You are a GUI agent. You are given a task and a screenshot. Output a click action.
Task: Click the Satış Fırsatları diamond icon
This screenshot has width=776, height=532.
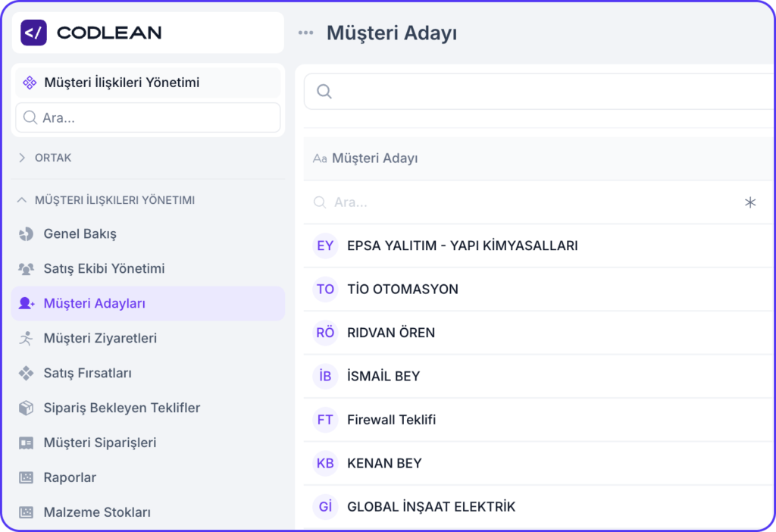pyautogui.click(x=27, y=374)
